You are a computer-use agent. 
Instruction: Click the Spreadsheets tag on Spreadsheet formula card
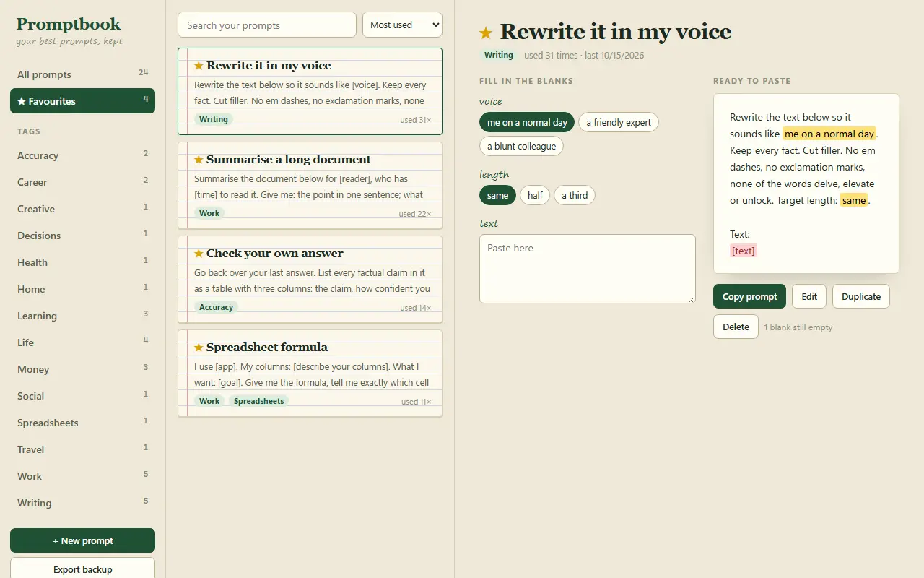tap(258, 401)
